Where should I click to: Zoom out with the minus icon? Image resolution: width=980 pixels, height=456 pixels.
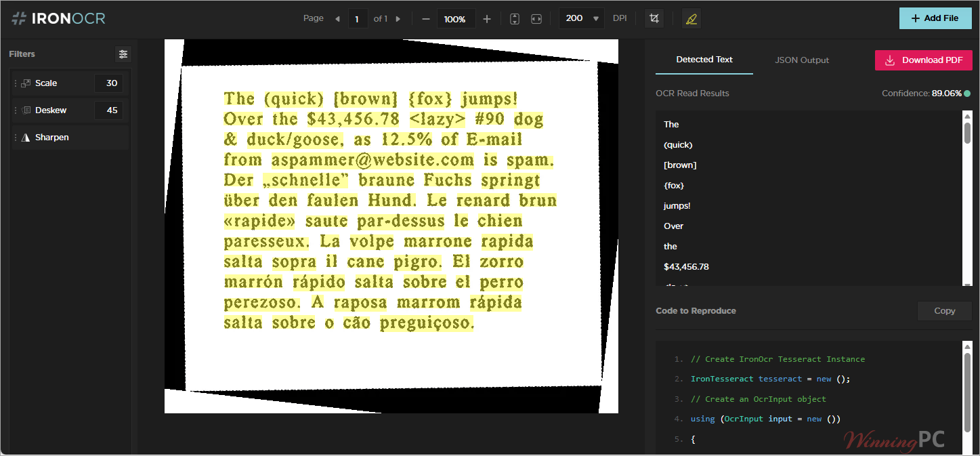[426, 19]
